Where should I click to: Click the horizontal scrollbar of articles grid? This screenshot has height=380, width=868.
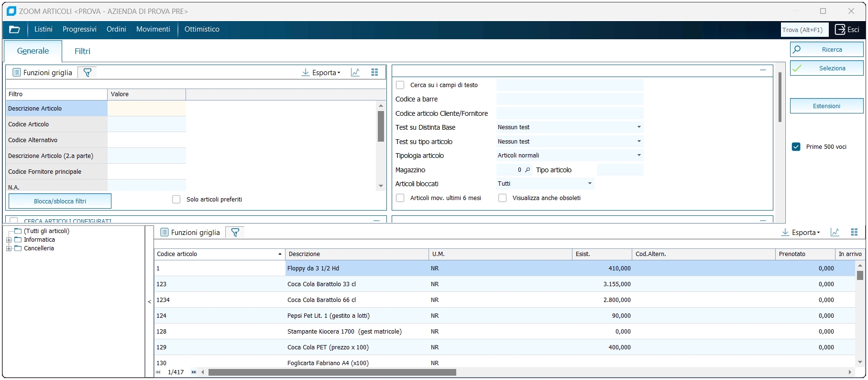point(332,372)
